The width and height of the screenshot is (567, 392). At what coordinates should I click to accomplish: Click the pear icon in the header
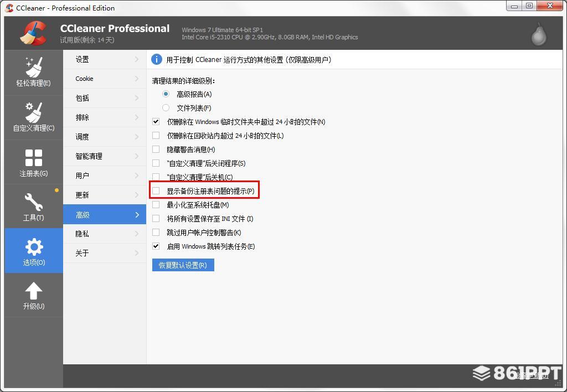[539, 34]
